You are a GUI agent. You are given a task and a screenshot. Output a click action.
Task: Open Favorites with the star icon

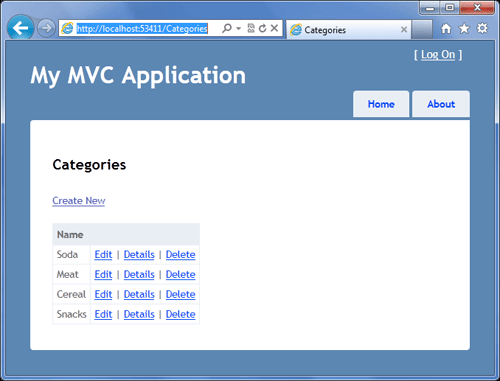click(x=464, y=29)
